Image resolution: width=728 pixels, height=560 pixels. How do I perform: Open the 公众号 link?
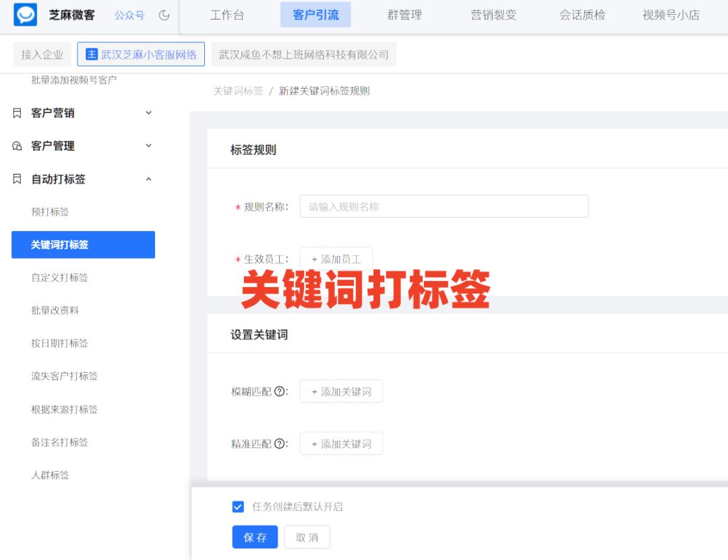[129, 15]
